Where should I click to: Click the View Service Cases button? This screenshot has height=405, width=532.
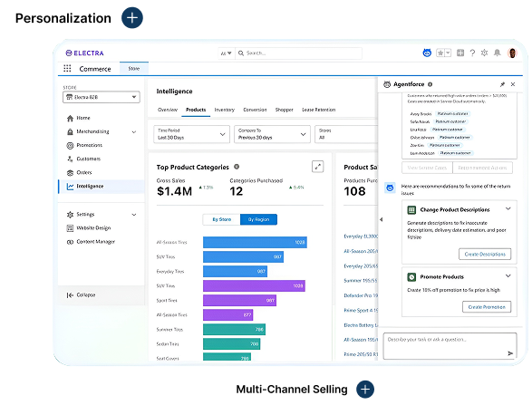click(427, 168)
